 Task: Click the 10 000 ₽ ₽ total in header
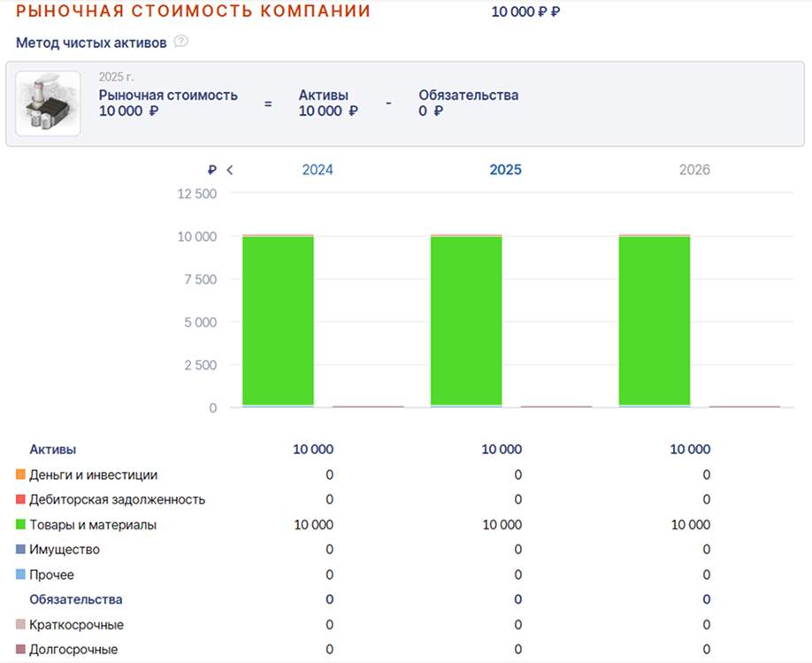[x=525, y=12]
